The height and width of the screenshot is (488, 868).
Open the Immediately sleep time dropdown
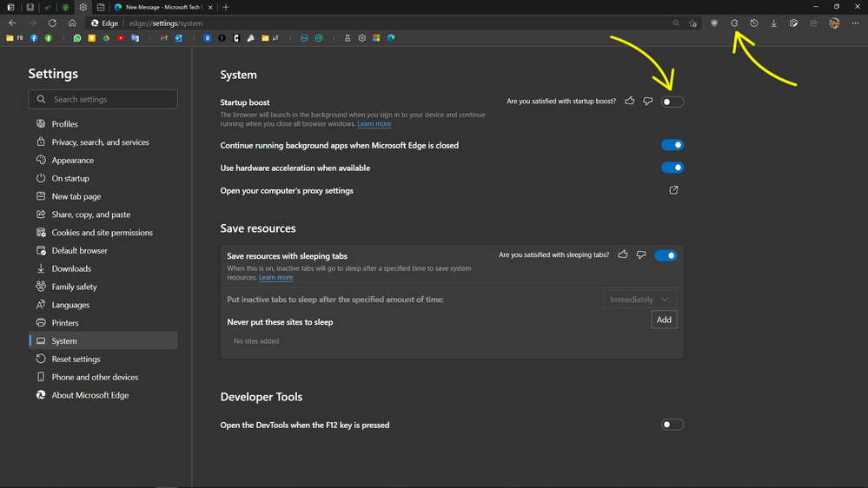coord(640,300)
